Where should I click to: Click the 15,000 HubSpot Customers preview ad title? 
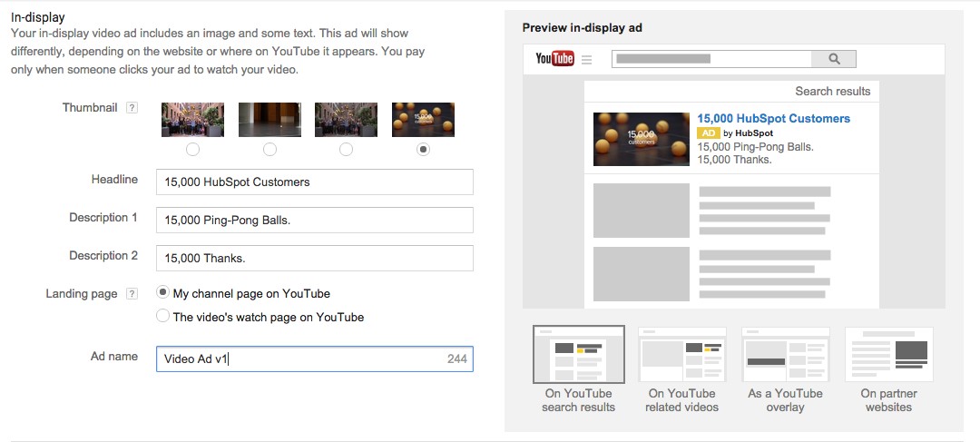774,119
